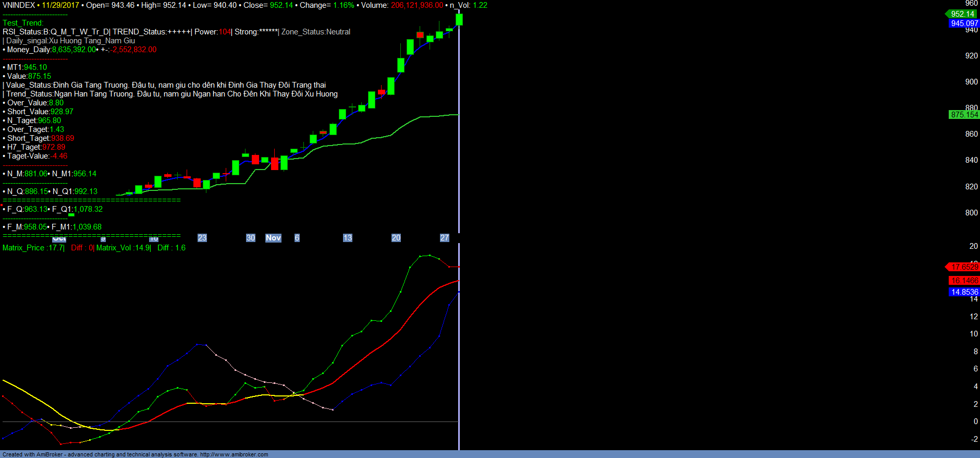This screenshot has height=458, width=980.
Task: Click the amibroker.com link in the footer
Action: (x=234, y=454)
